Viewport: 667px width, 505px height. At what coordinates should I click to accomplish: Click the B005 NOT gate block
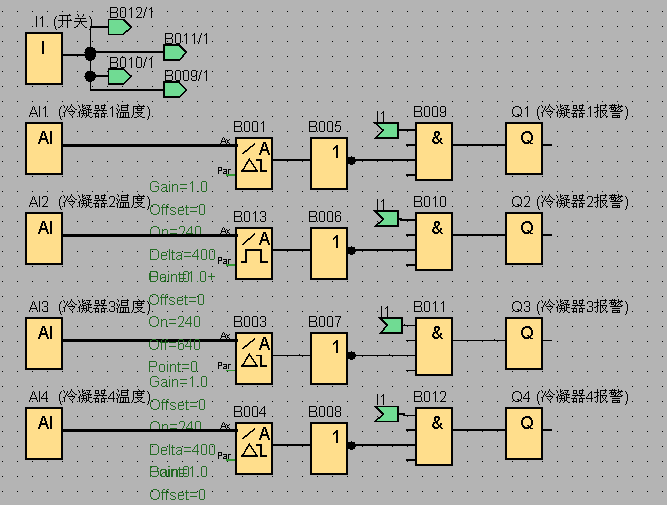pyautogui.click(x=329, y=163)
